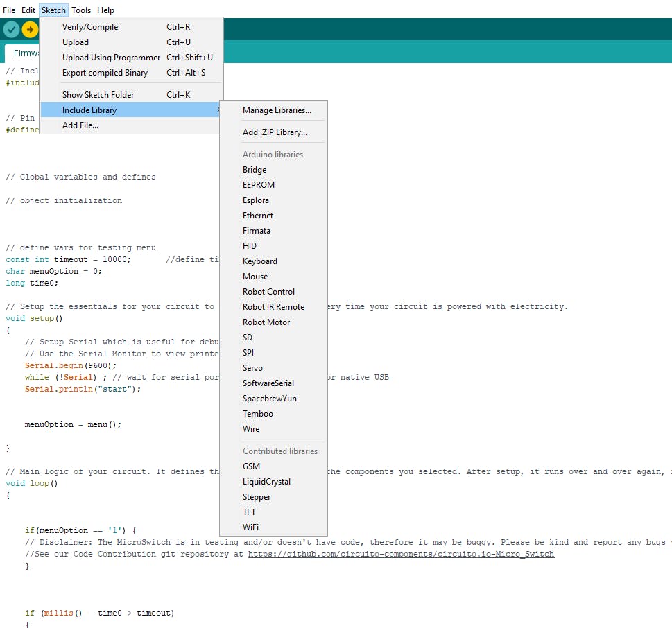Choose Add File... in the Sketch menu
Screen dimensions: 672x628
point(80,125)
